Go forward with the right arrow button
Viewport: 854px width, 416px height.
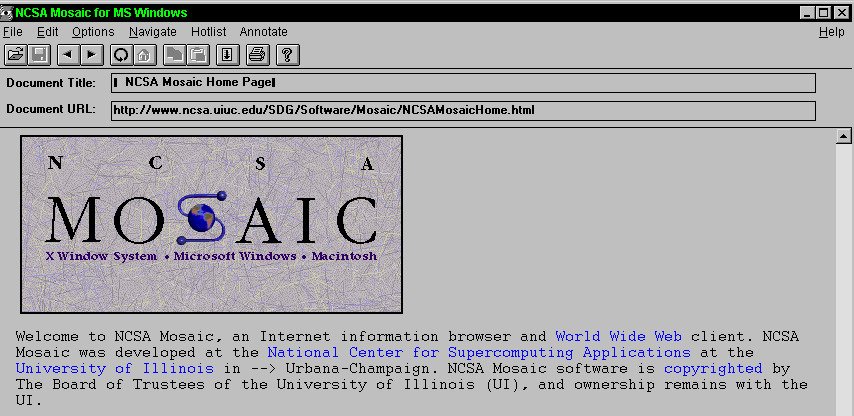91,55
